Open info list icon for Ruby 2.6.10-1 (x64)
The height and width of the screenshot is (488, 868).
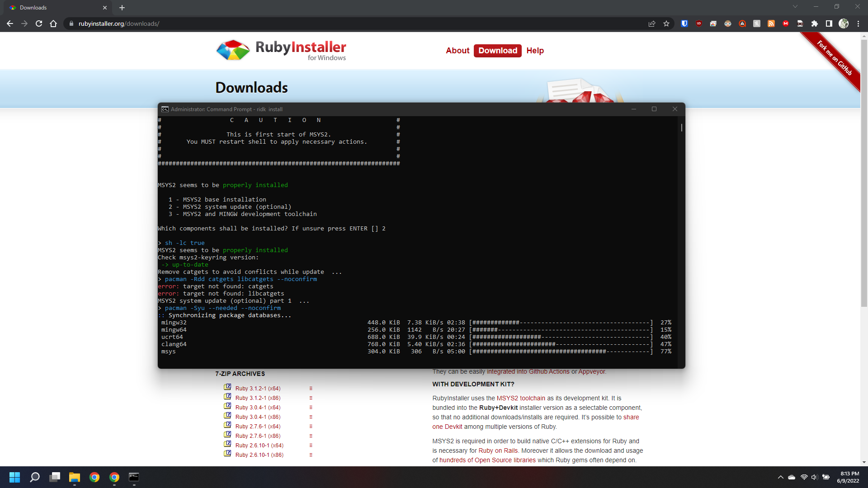click(311, 446)
